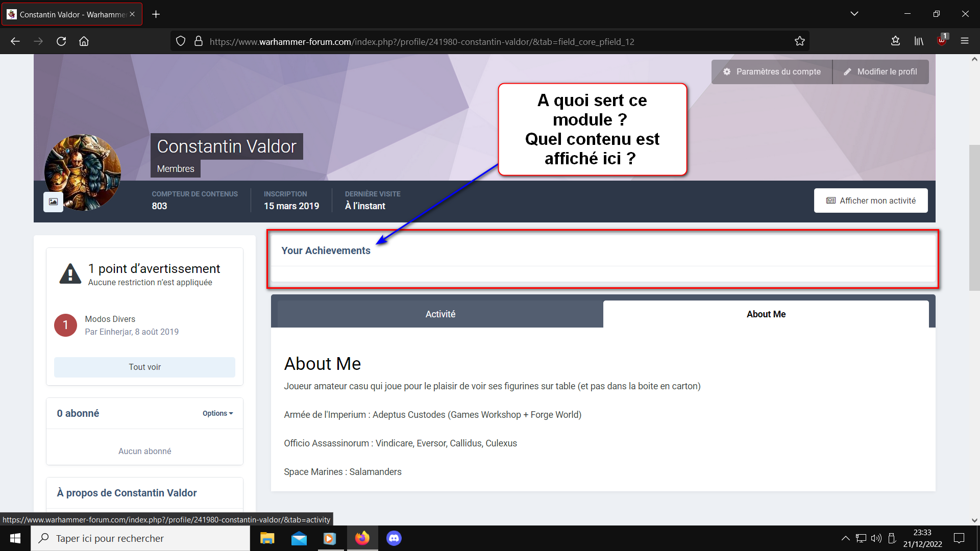Open uBlock Origin extension icon
The height and width of the screenshot is (551, 980).
pos(942,41)
